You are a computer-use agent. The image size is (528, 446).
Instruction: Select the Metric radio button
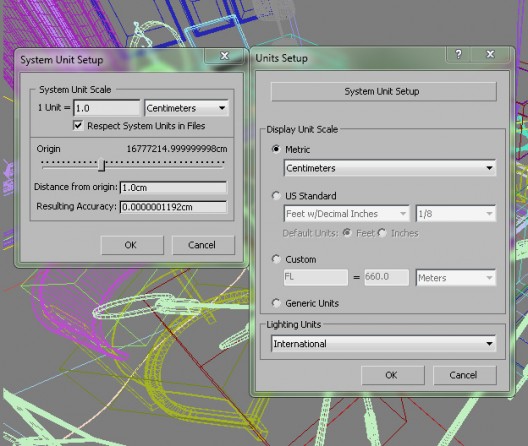point(276,149)
